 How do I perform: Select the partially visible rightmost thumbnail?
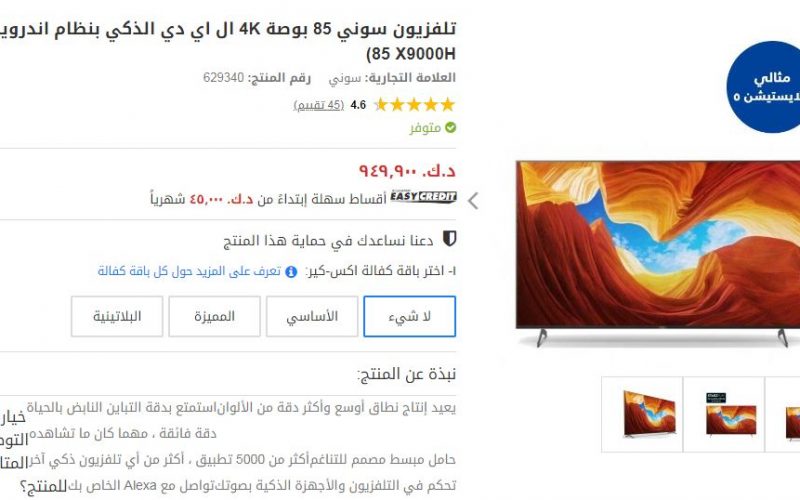[783, 414]
